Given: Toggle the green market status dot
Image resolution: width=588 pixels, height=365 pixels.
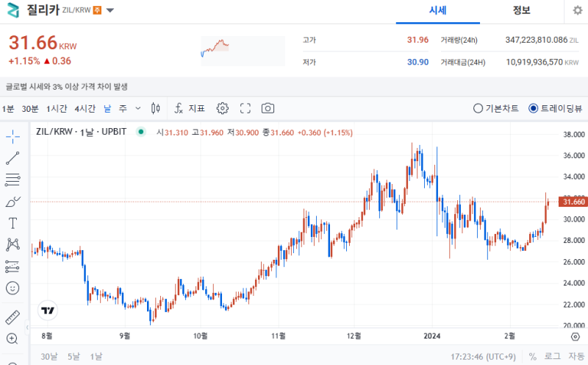Looking at the screenshot, I should tap(141, 132).
